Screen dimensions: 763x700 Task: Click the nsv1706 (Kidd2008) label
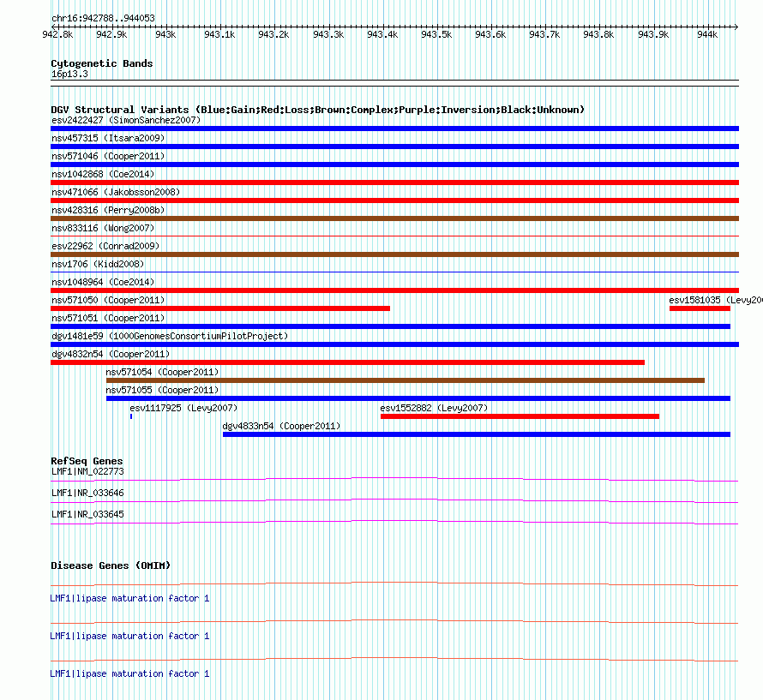(98, 264)
